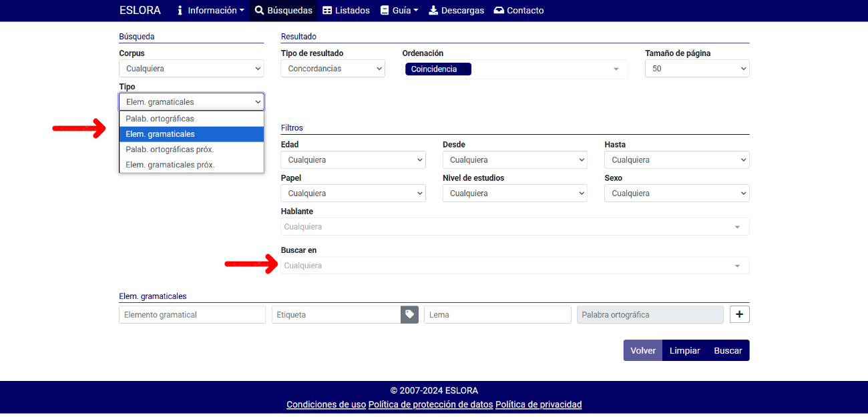Click into the Lema input field
Screen dimensions: 868x417
497,315
